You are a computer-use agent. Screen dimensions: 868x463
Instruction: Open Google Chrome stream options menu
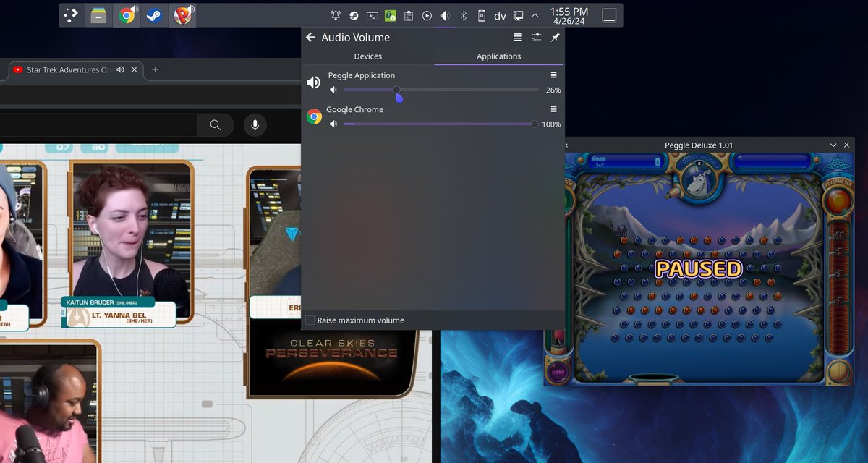(554, 109)
